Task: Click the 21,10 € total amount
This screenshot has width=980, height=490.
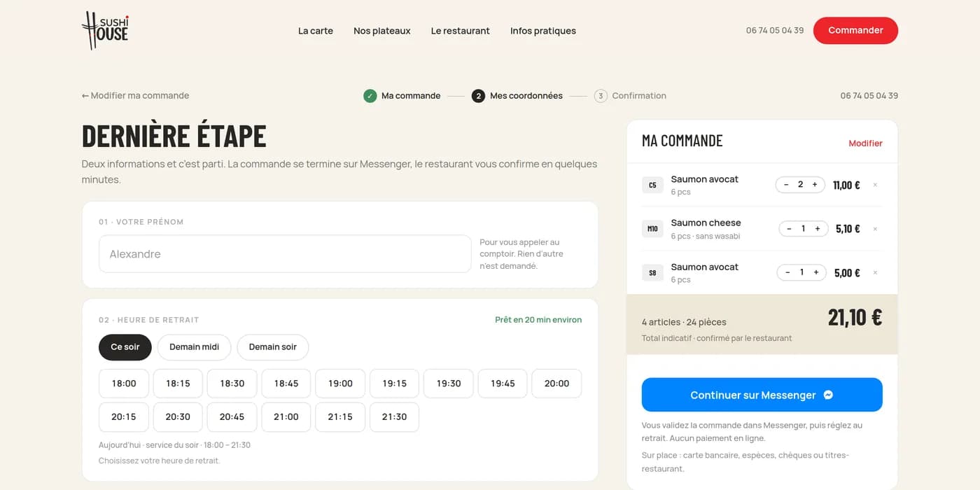Action: pyautogui.click(x=855, y=317)
